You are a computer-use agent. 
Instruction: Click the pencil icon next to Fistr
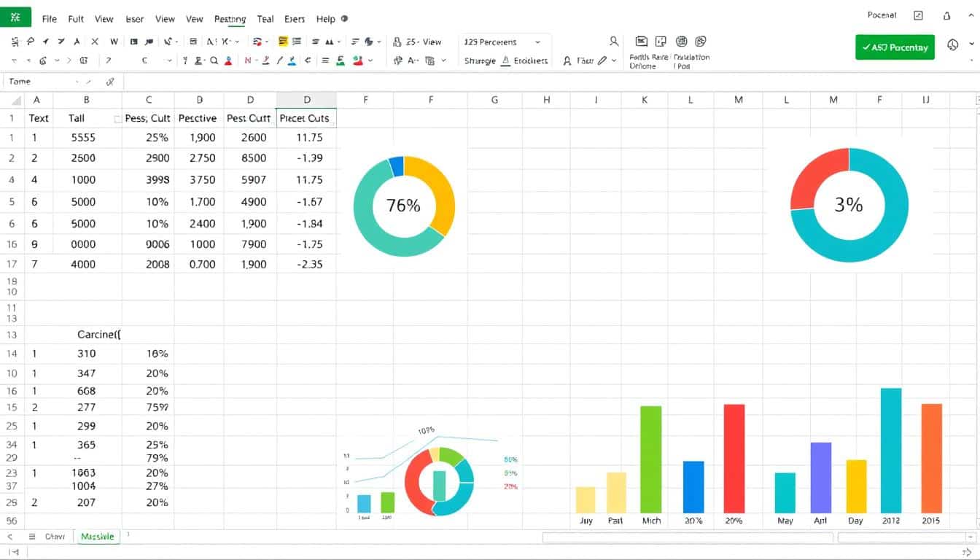(x=602, y=61)
